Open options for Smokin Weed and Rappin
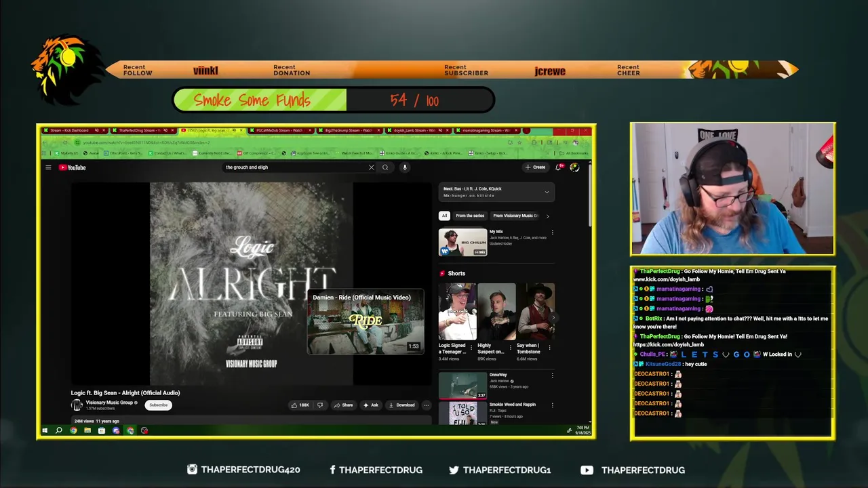This screenshot has width=868, height=488. (552, 405)
